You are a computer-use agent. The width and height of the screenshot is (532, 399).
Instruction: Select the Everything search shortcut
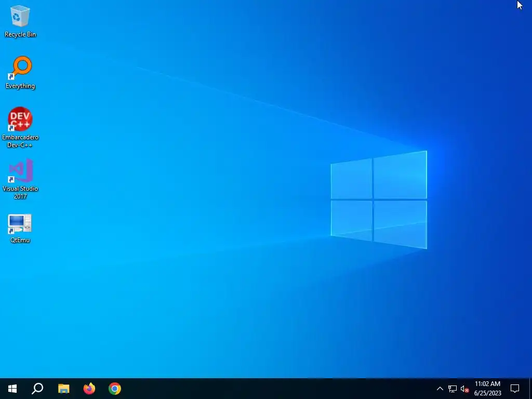click(20, 73)
